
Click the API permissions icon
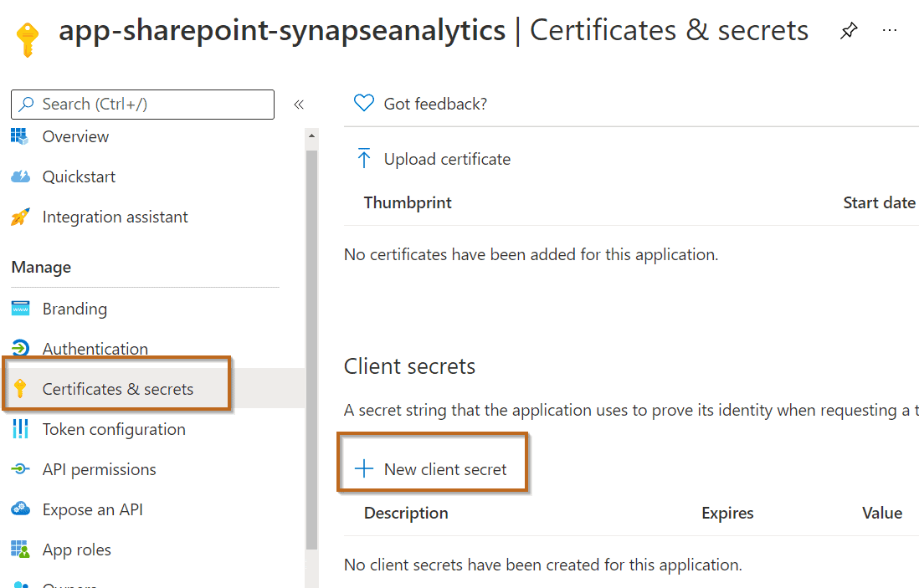[x=21, y=469]
